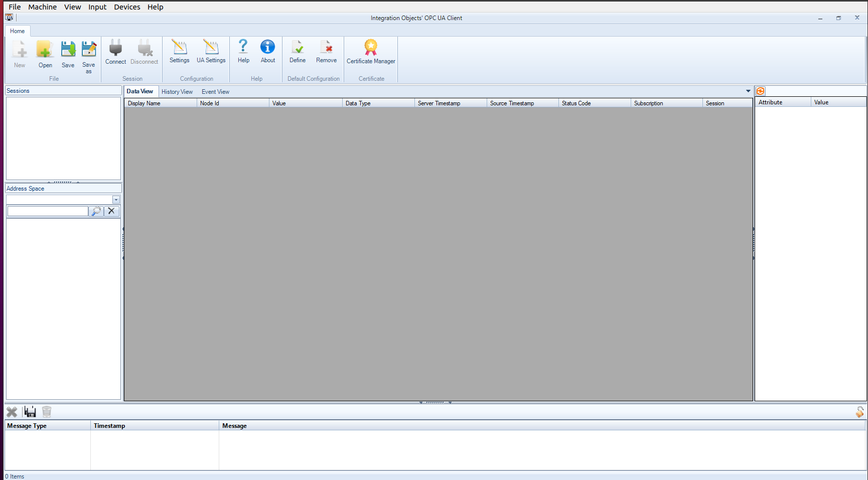This screenshot has height=480, width=868.
Task: Open Settings from the Configuration group
Action: pyautogui.click(x=179, y=47)
